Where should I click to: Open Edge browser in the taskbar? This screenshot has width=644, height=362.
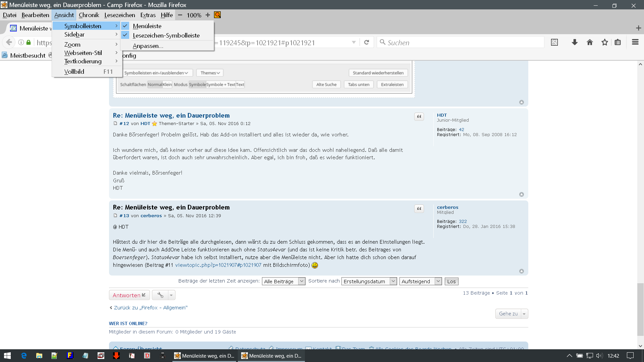[x=24, y=356]
